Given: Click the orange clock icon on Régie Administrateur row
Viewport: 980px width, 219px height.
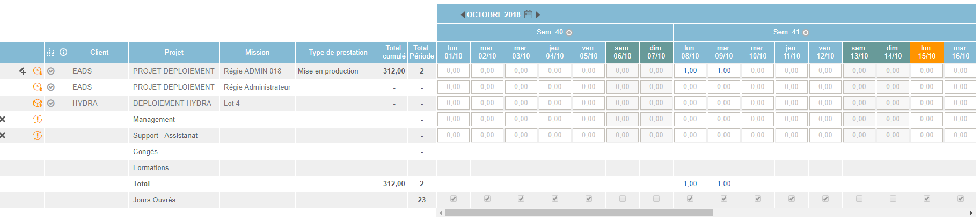Looking at the screenshot, I should 38,87.
